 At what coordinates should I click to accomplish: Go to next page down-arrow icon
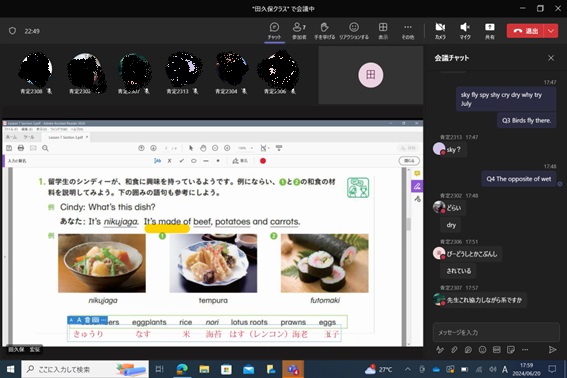tap(153, 148)
